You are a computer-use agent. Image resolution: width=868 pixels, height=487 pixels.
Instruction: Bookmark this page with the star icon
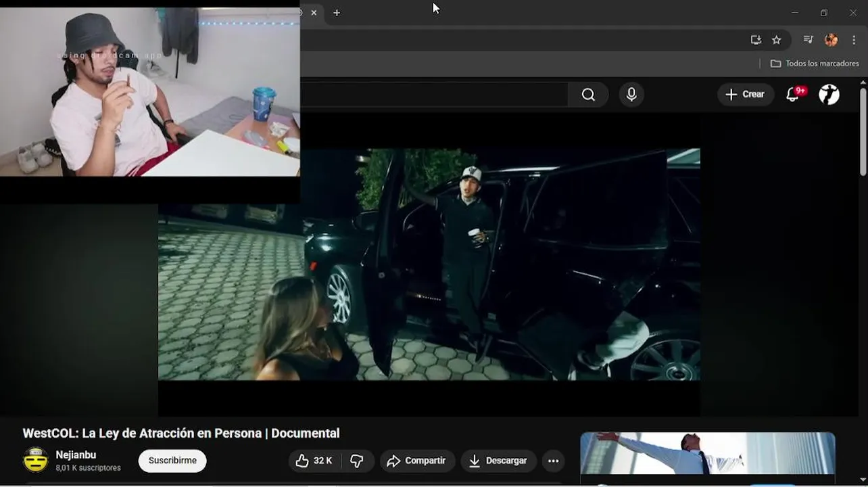[x=777, y=40]
